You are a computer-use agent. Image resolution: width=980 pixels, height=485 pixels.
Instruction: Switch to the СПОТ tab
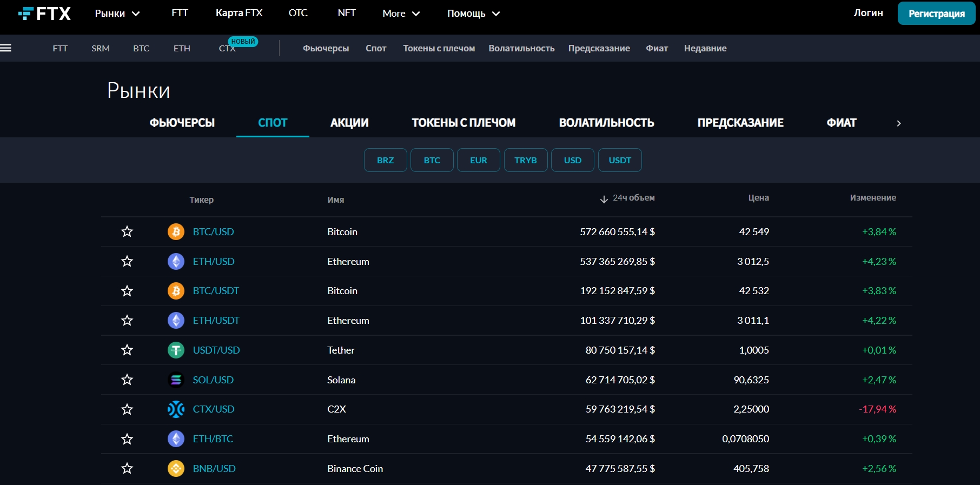point(273,123)
